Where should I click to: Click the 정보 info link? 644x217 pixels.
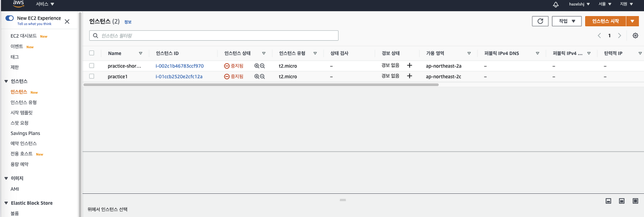click(x=128, y=22)
